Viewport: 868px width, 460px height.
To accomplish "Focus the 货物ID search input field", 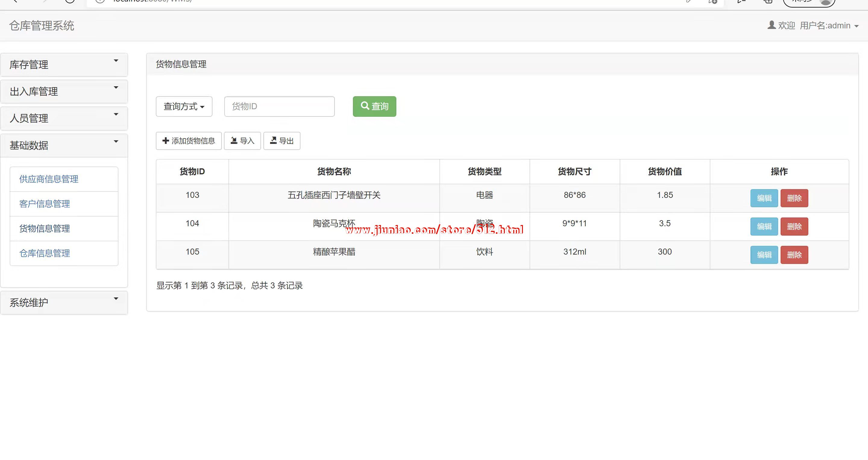I will (x=279, y=106).
